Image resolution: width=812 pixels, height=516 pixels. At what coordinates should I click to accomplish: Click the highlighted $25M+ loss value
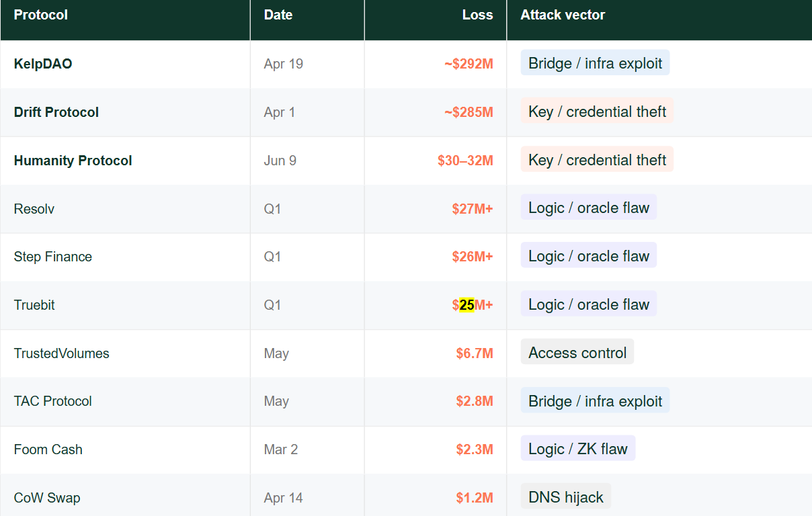(x=473, y=305)
